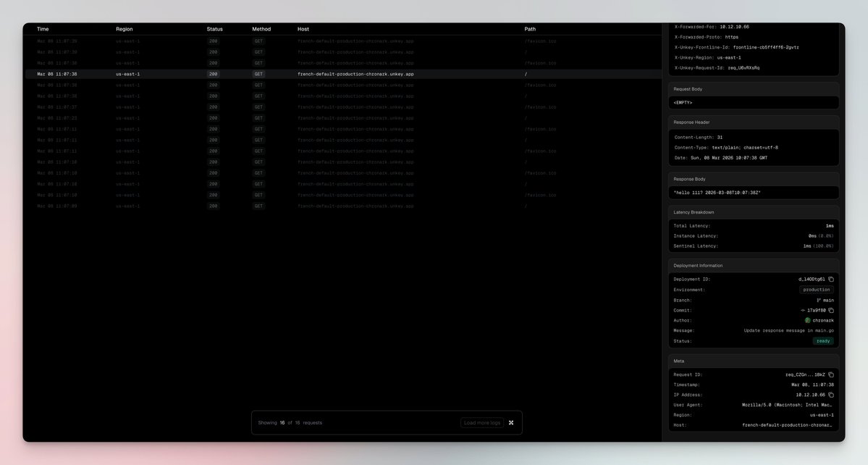
Task: Click the Instance Latency 0ms value
Action: [x=812, y=236]
